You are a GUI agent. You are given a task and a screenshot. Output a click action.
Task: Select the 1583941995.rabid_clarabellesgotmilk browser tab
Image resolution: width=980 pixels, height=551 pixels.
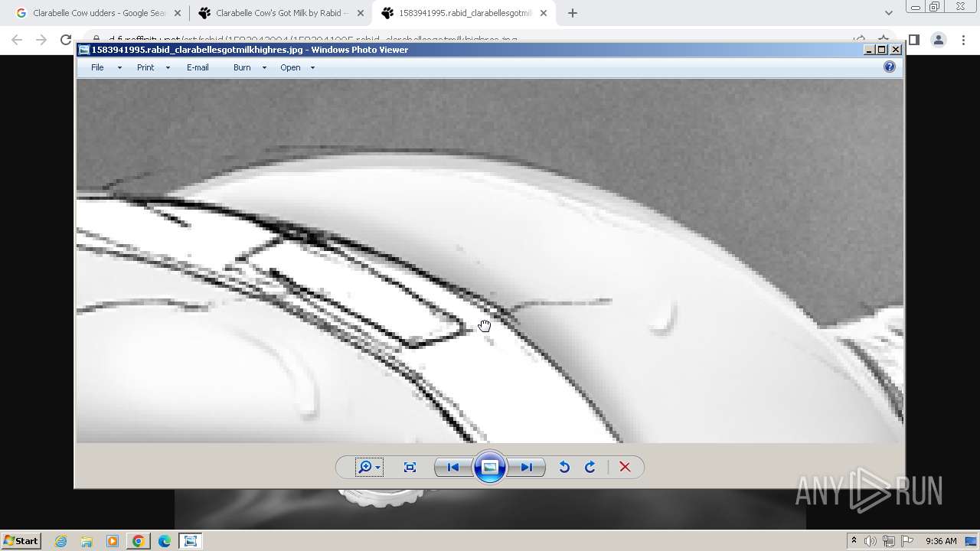(x=464, y=13)
